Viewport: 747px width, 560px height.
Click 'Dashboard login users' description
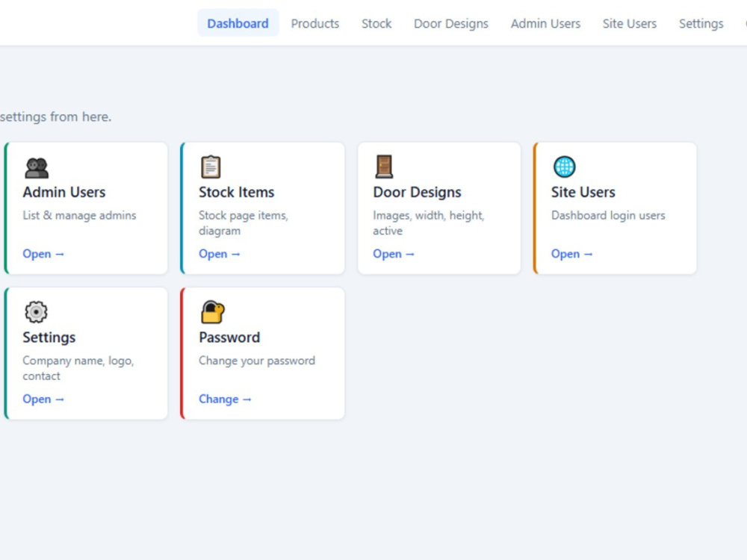pyautogui.click(x=608, y=215)
